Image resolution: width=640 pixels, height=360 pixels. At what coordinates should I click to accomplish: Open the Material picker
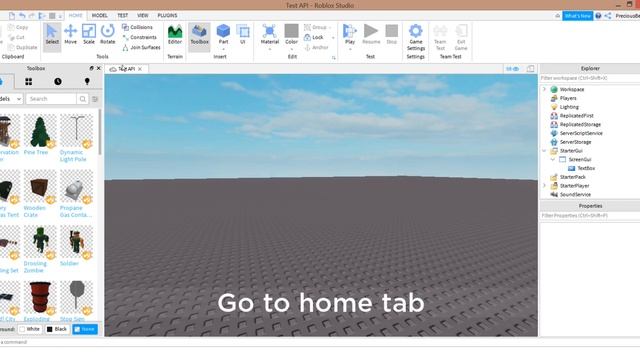click(269, 35)
